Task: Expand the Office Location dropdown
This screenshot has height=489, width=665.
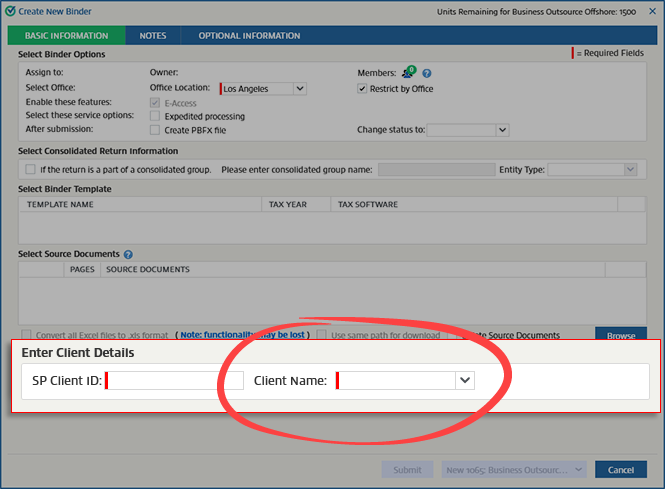Action: [300, 89]
